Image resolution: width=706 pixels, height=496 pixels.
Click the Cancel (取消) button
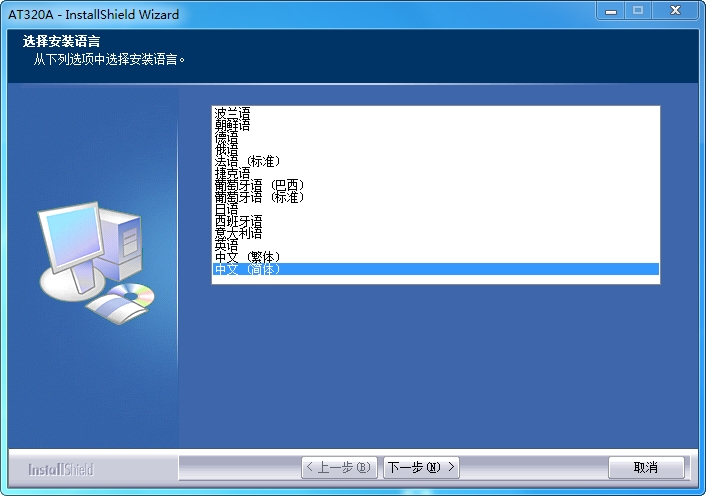coord(646,467)
